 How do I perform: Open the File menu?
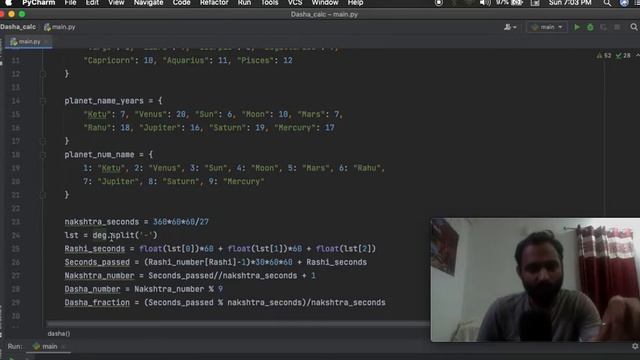pyautogui.click(x=71, y=3)
